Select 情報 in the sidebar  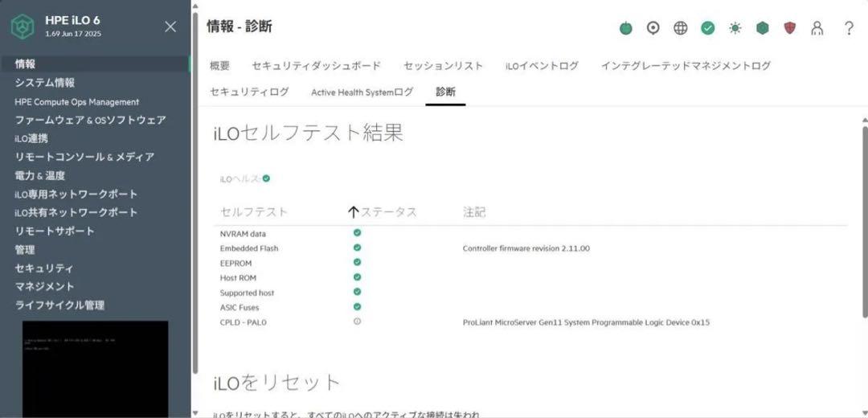(94, 64)
